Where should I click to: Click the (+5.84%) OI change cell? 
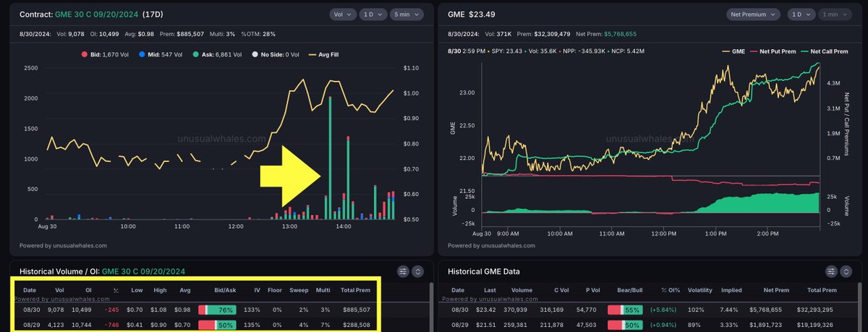point(662,310)
